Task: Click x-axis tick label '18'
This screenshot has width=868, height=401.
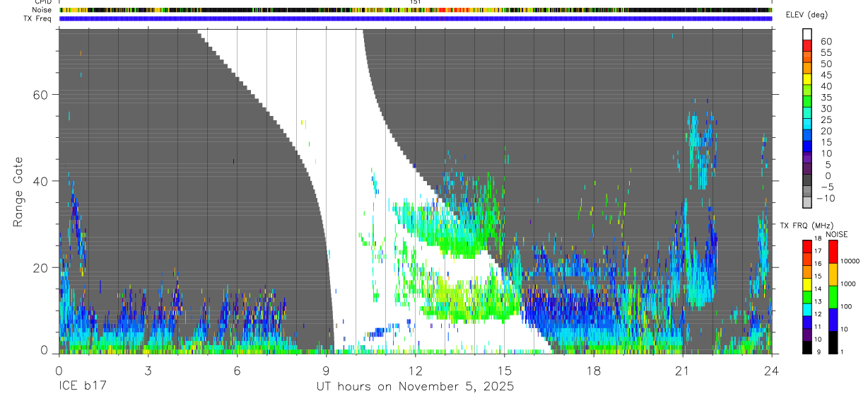Action: (x=593, y=370)
